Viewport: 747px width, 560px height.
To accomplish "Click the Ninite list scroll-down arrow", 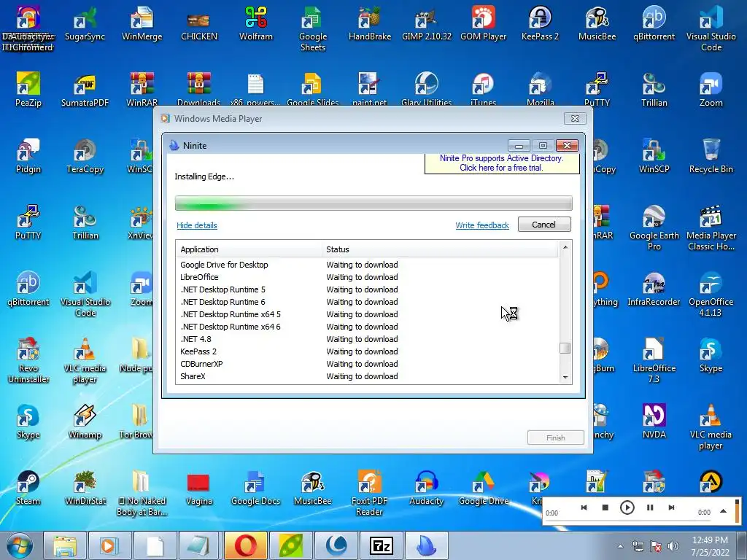I will click(x=565, y=377).
